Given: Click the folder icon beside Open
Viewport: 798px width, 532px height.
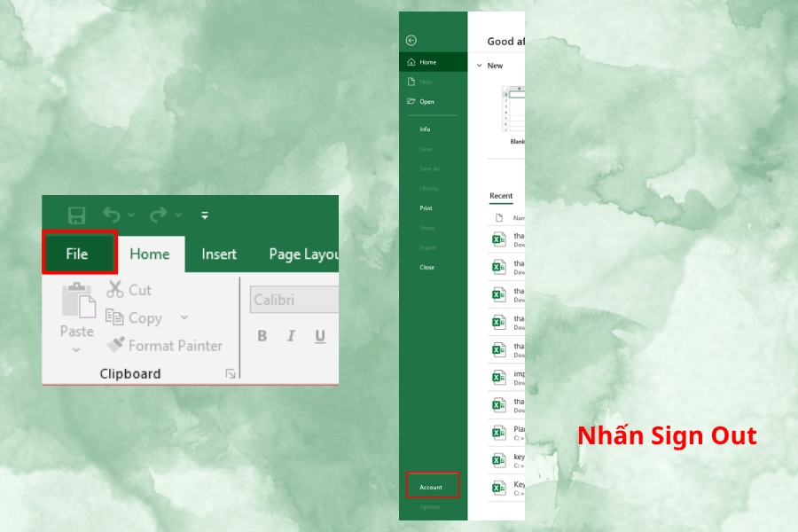Looking at the screenshot, I should [x=411, y=101].
